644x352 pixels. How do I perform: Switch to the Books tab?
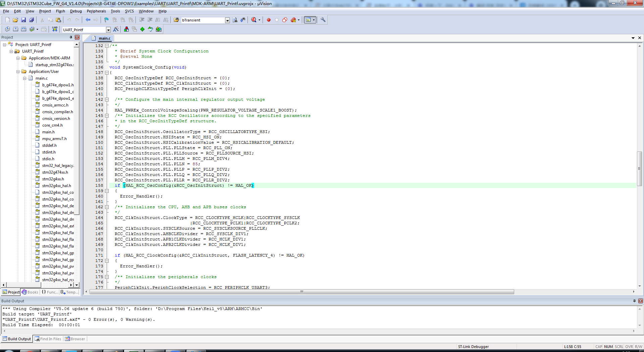point(30,292)
